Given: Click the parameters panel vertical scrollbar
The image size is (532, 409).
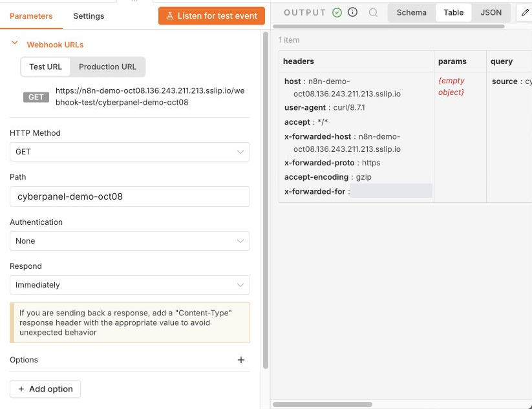Looking at the screenshot, I should pos(266,200).
